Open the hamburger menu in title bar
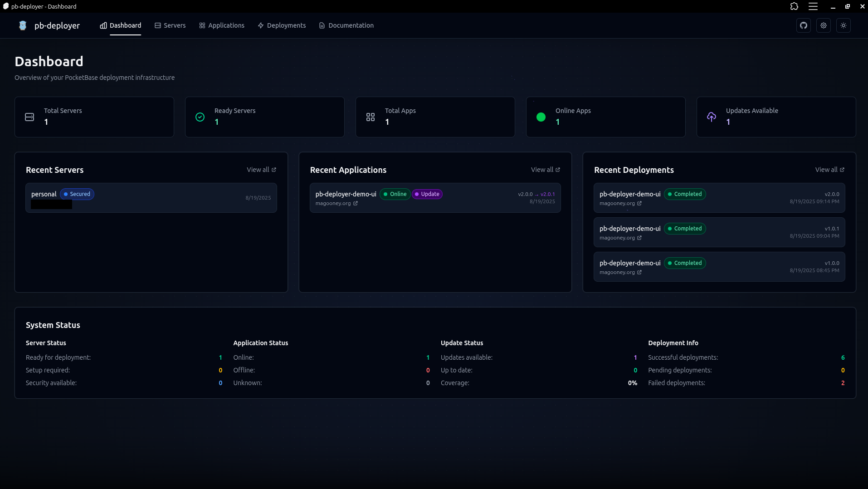Image resolution: width=868 pixels, height=489 pixels. tap(813, 6)
